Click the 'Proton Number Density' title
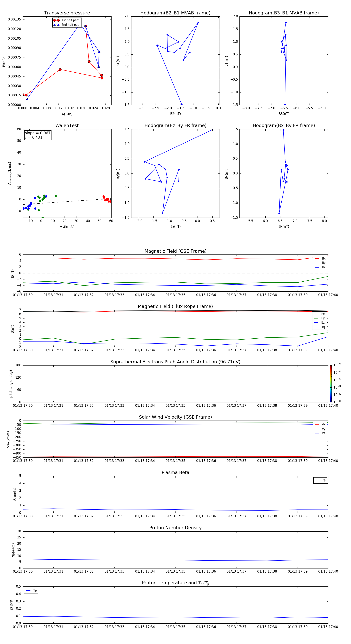This screenshot has height=644, width=351. pyautogui.click(x=175, y=528)
